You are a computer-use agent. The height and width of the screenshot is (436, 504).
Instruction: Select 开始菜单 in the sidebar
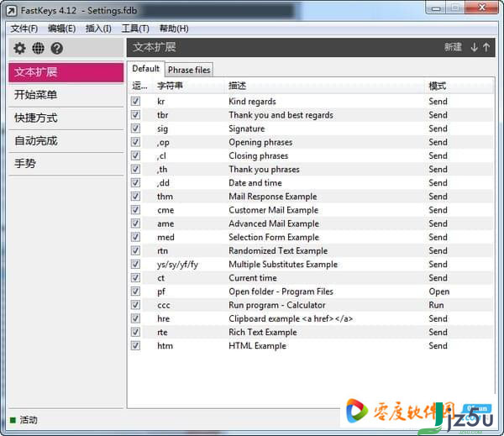pyautogui.click(x=66, y=95)
